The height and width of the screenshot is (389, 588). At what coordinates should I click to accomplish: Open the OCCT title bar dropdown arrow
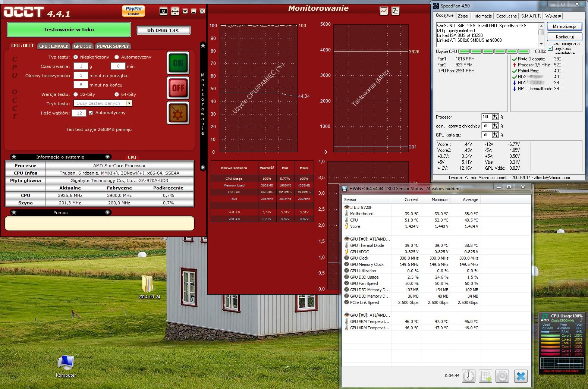(185, 11)
